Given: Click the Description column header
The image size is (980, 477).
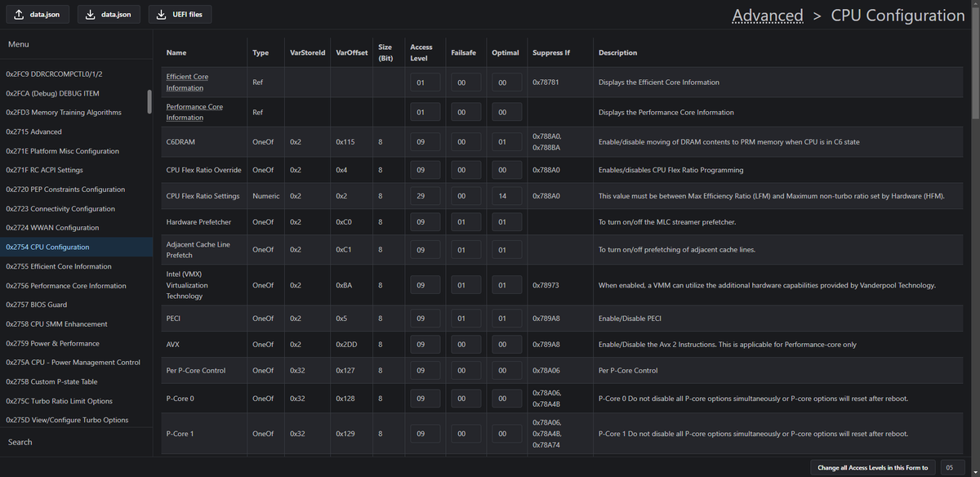Looking at the screenshot, I should (618, 53).
